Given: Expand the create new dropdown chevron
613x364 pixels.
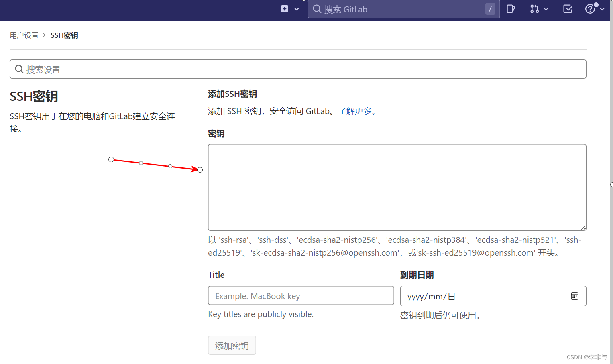Looking at the screenshot, I should 297,9.
